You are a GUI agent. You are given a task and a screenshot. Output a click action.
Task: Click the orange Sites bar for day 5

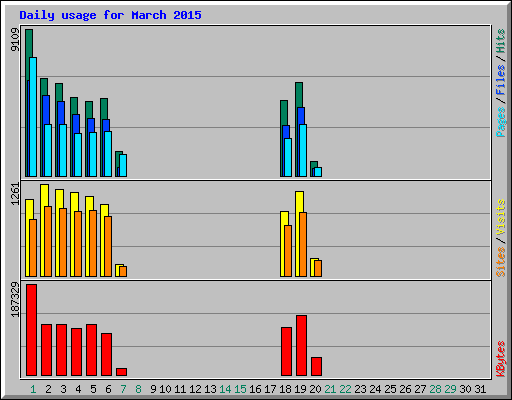[x=93, y=243]
